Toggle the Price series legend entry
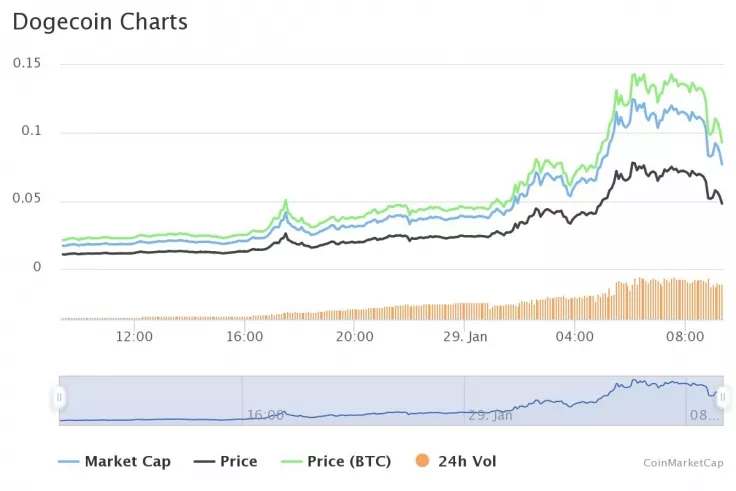The width and height of the screenshot is (736, 491). pos(225,461)
